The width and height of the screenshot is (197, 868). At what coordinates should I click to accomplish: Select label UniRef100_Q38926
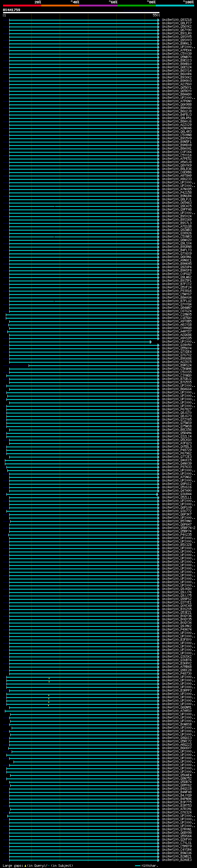click(176, 233)
